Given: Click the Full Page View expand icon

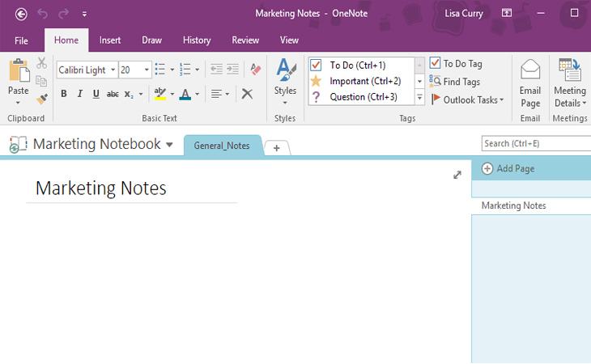Looking at the screenshot, I should pos(457,175).
